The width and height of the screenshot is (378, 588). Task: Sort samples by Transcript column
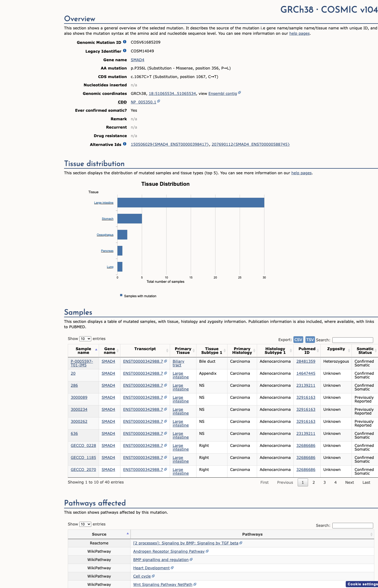145,351
